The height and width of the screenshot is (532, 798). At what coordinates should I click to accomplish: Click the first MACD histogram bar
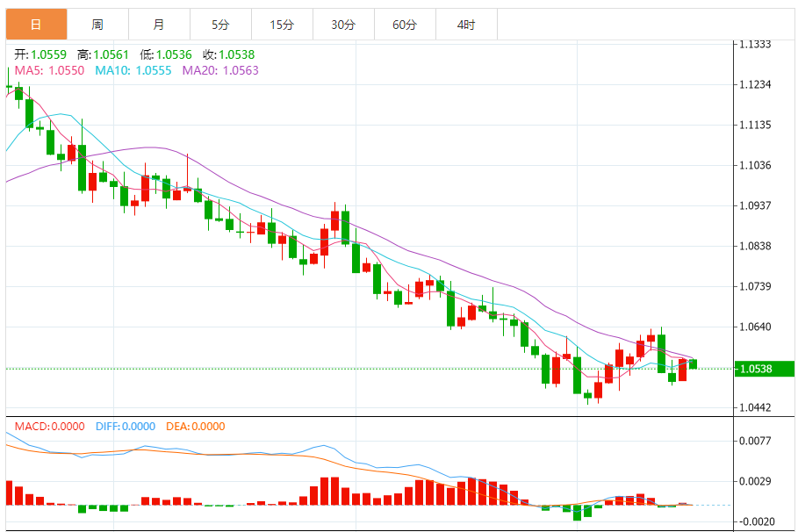(9, 492)
